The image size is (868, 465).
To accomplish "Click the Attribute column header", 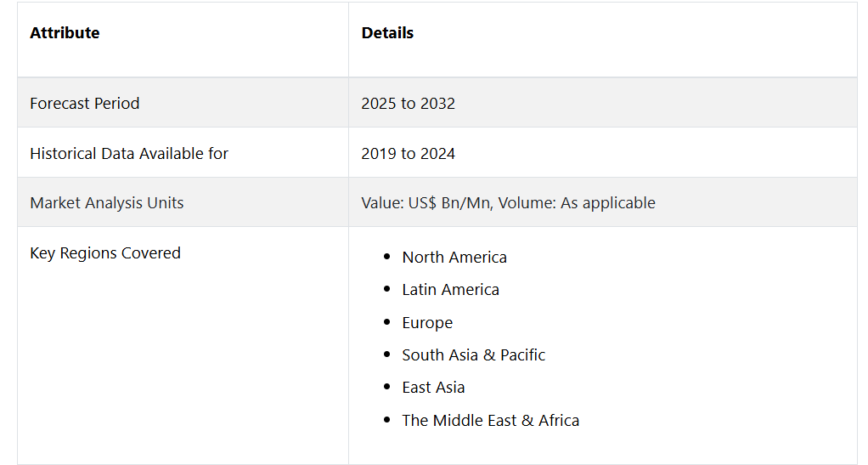I will click(65, 32).
